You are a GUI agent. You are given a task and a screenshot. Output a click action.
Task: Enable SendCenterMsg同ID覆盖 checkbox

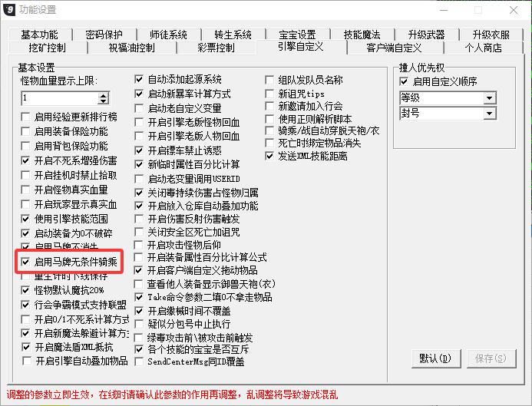[x=139, y=362]
